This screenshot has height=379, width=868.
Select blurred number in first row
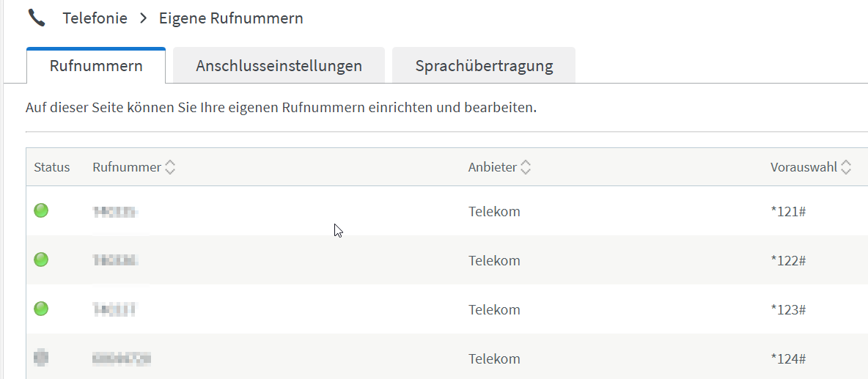pos(115,212)
